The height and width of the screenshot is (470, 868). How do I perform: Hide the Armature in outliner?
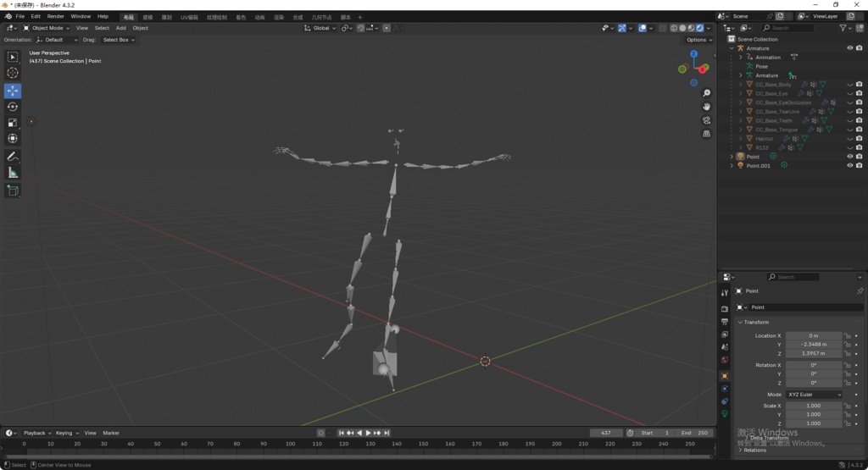pyautogui.click(x=849, y=48)
